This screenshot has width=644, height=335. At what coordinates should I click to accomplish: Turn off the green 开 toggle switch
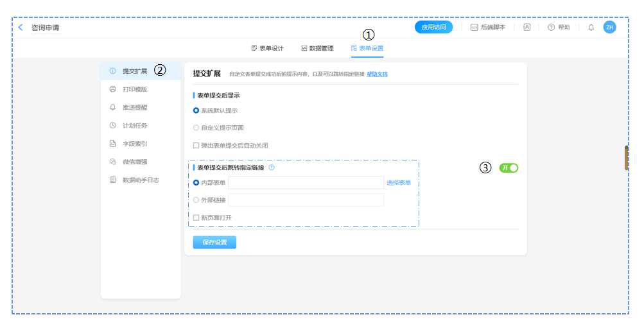point(509,168)
